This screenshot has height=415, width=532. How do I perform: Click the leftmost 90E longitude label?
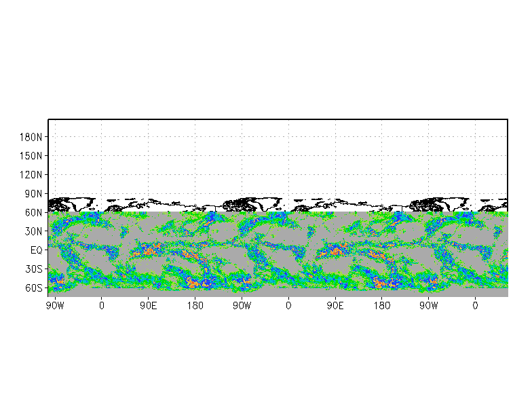coord(148,306)
